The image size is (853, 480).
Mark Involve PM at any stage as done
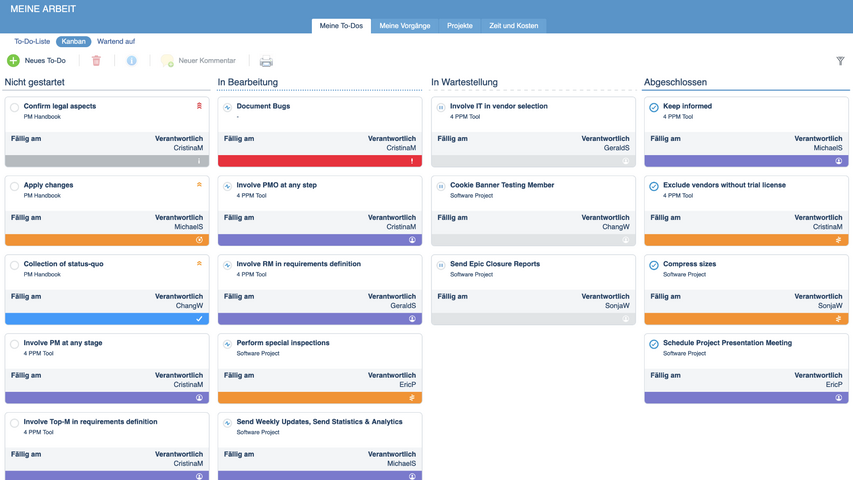[x=14, y=344]
